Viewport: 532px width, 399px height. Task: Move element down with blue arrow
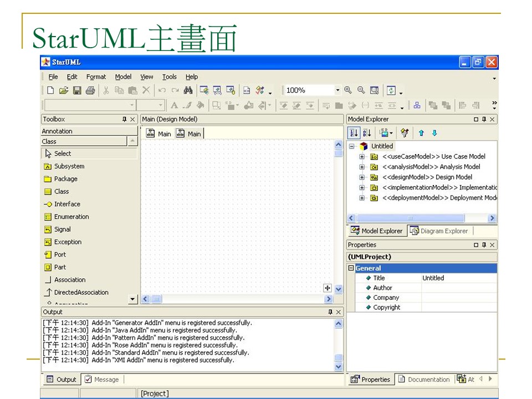tap(434, 133)
